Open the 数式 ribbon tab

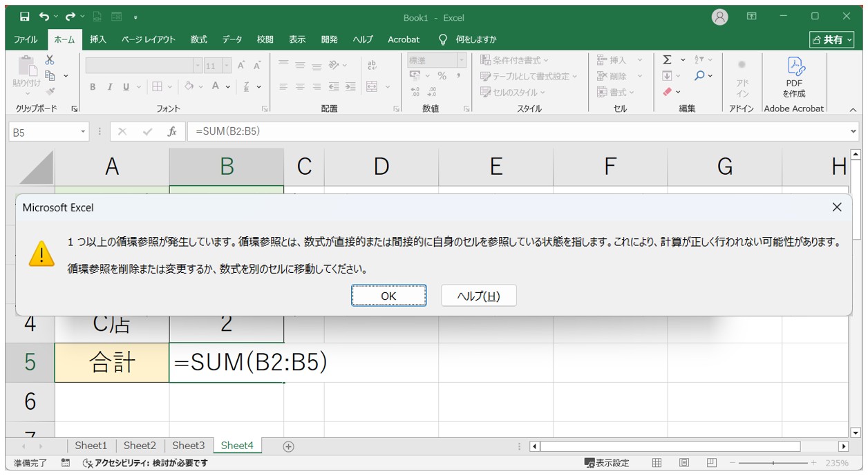click(x=199, y=39)
